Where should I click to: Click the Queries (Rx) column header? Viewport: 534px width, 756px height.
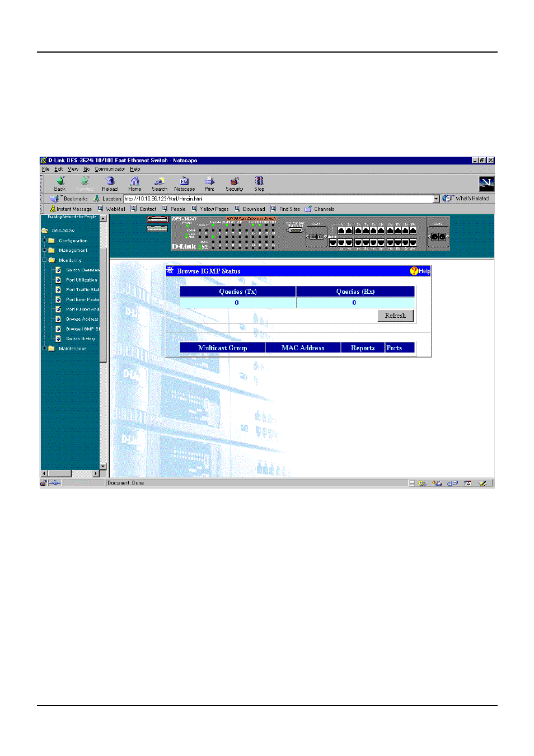(355, 292)
